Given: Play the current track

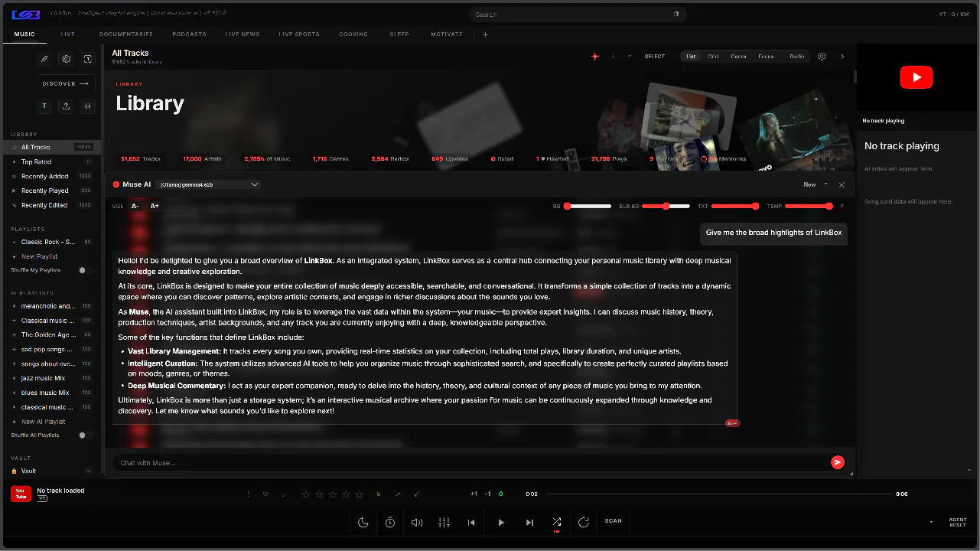Looking at the screenshot, I should (501, 522).
